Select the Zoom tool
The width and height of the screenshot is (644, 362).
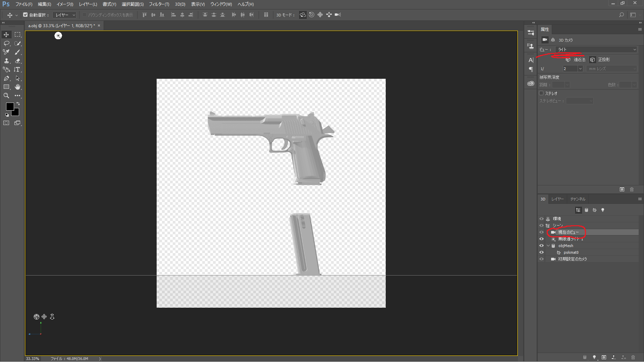(x=6, y=96)
